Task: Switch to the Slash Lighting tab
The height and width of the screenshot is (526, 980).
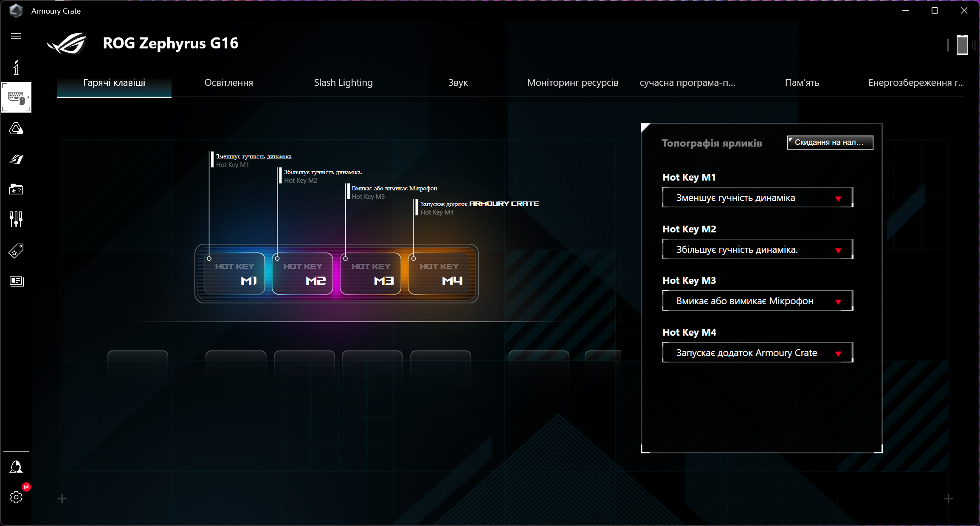Action: (343, 82)
